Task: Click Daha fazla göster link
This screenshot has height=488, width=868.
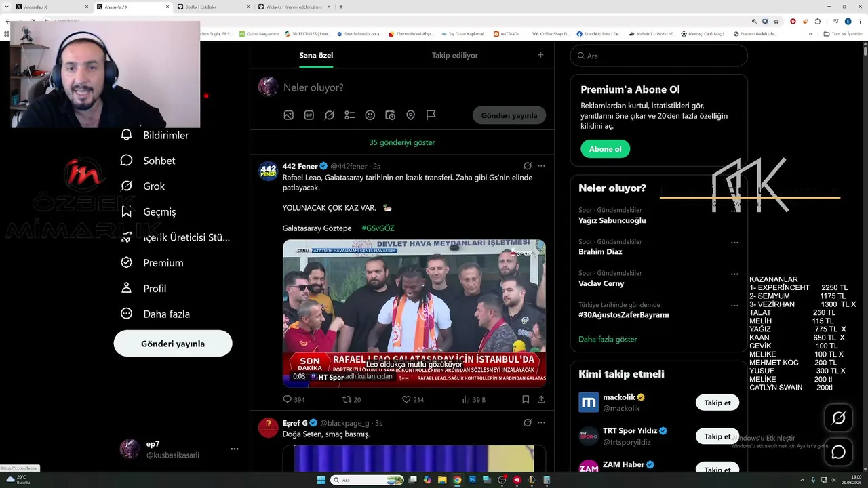Action: pyautogui.click(x=608, y=339)
